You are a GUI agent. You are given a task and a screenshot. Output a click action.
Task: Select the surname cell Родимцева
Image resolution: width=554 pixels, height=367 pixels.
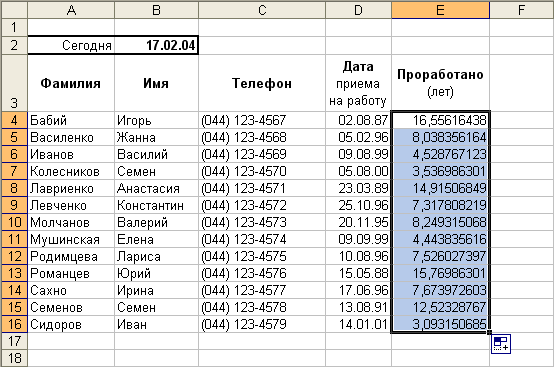[x=71, y=256]
